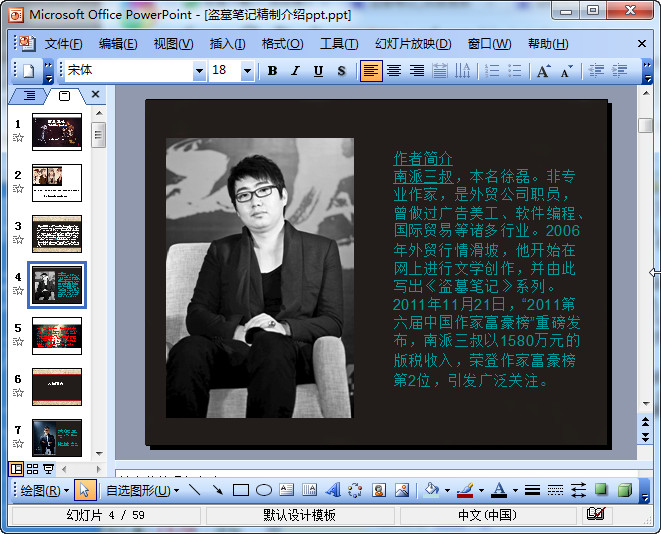Apply Font Color A button

click(x=499, y=490)
